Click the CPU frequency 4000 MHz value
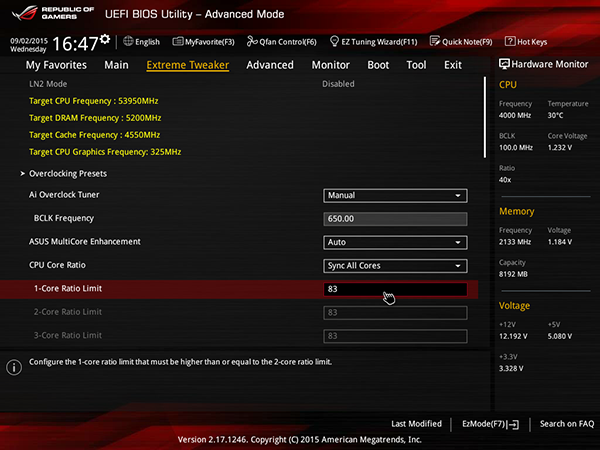 pos(515,116)
